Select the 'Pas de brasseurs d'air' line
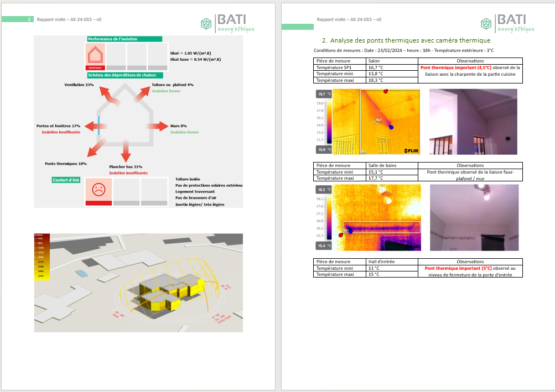The height and width of the screenshot is (392, 555). tap(196, 198)
